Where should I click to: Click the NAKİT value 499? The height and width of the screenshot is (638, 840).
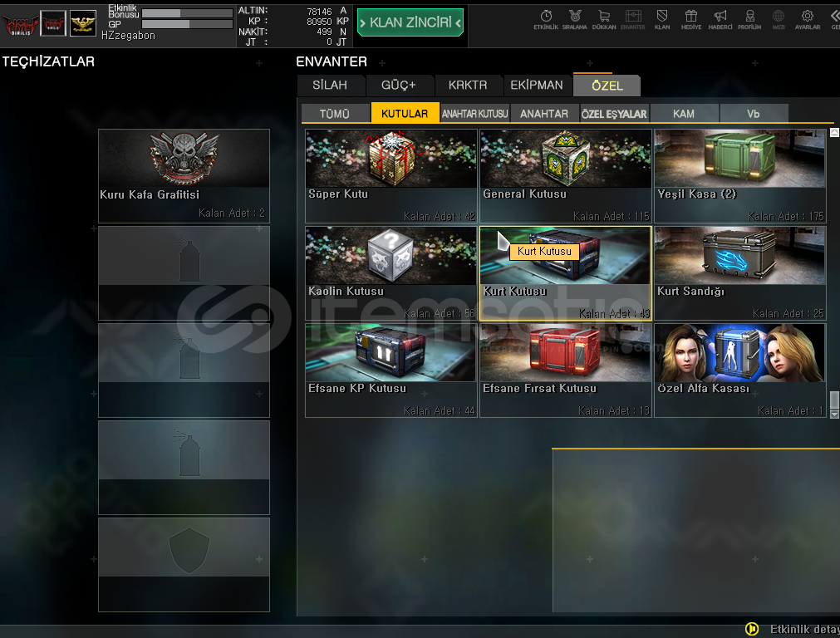point(324,32)
